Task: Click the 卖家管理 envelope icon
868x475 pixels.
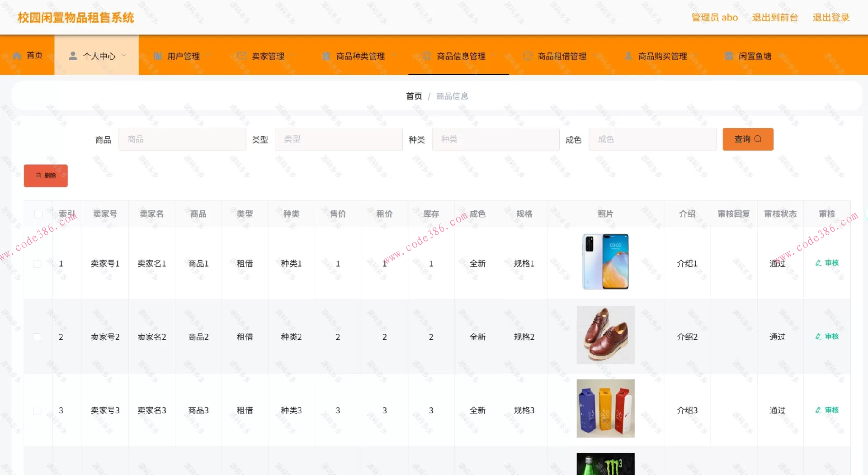Action: 241,55
